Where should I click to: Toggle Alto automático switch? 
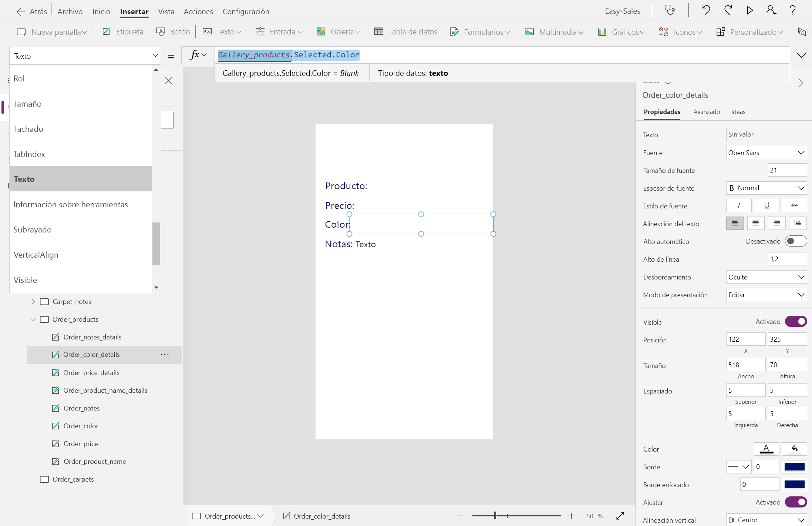(x=796, y=241)
